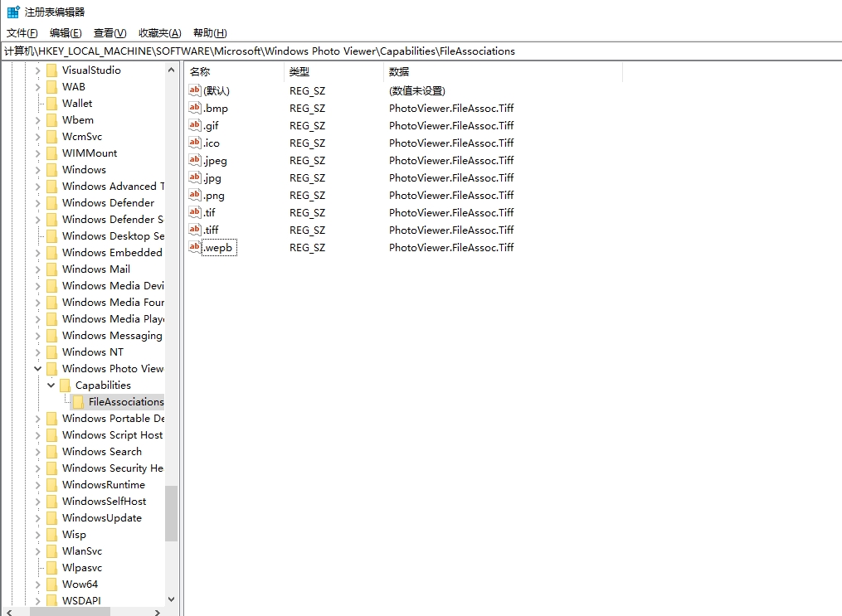Click the (数值未设置) data cell
The height and width of the screenshot is (616, 842).
(x=416, y=90)
